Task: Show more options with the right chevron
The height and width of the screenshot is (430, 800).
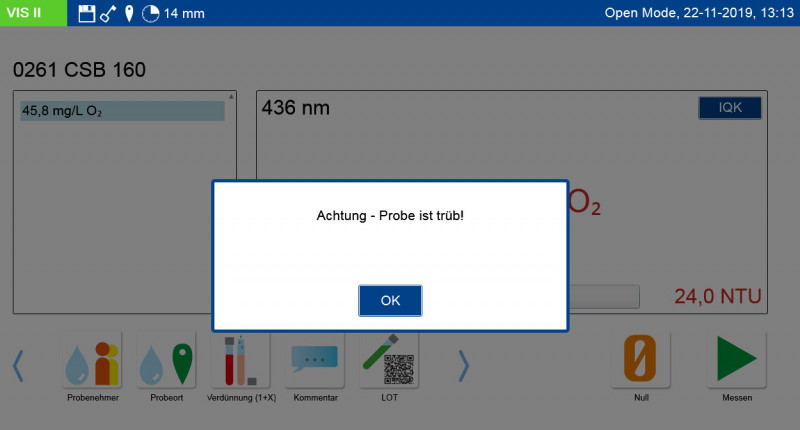Action: (463, 365)
